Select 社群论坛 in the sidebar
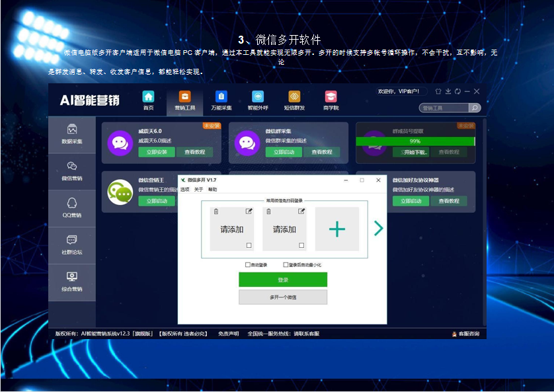This screenshot has height=392, width=554. (x=72, y=245)
